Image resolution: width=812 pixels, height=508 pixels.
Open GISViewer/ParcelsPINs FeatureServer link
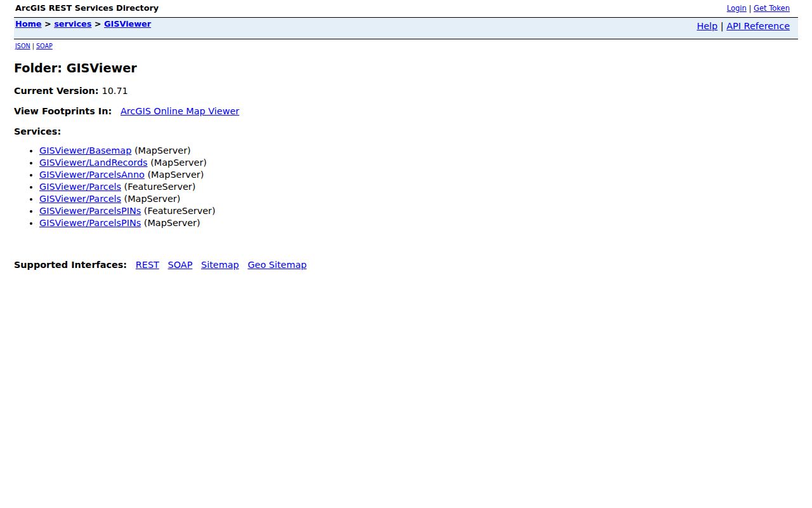pos(90,211)
